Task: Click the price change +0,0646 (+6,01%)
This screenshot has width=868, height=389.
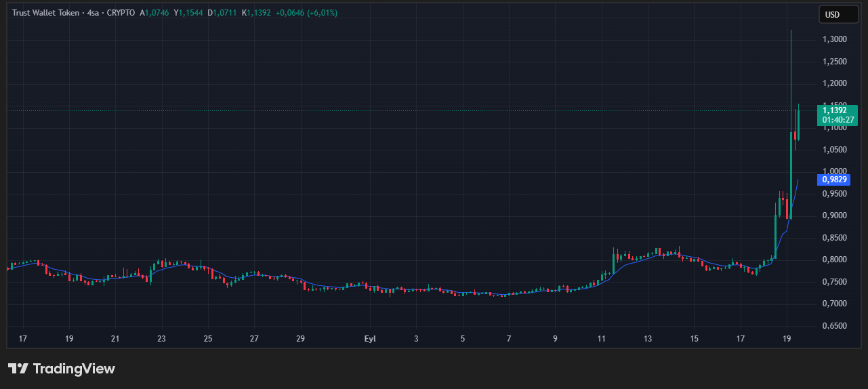Action: coord(306,13)
